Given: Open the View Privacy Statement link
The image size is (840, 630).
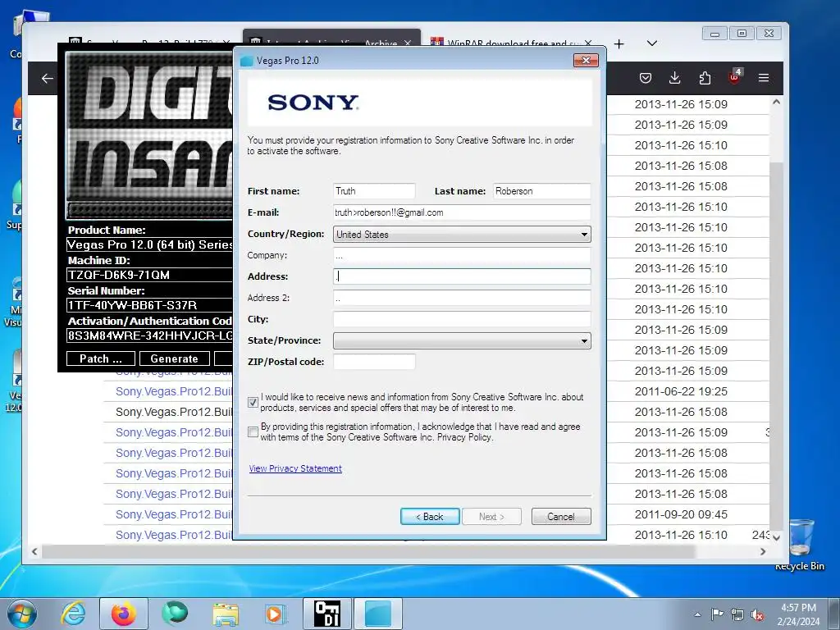Looking at the screenshot, I should 295,468.
